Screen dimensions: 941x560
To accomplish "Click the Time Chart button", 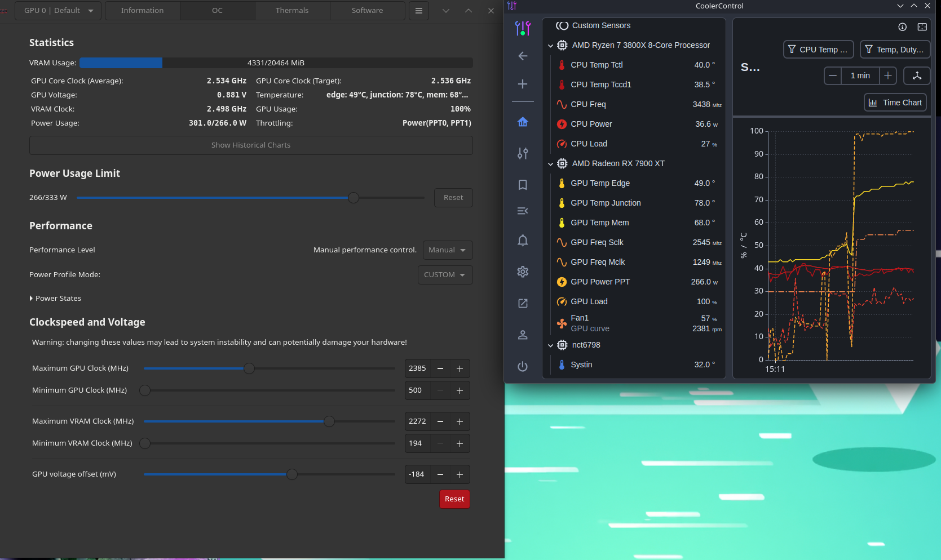I will (895, 102).
